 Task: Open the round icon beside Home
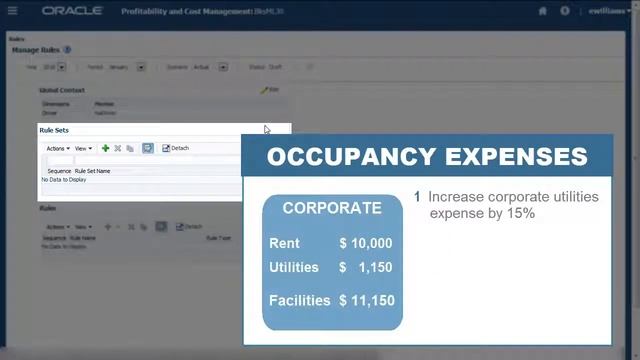pyautogui.click(x=565, y=11)
